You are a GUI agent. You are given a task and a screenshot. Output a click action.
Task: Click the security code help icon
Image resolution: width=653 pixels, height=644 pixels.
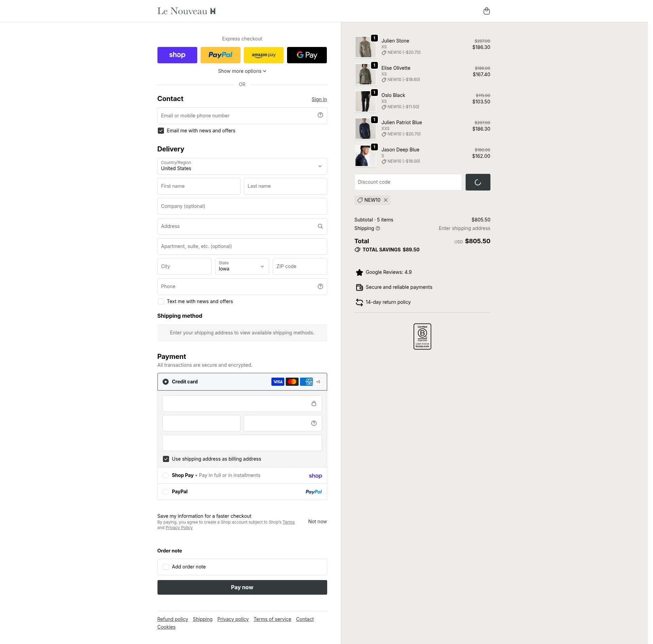pyautogui.click(x=314, y=423)
